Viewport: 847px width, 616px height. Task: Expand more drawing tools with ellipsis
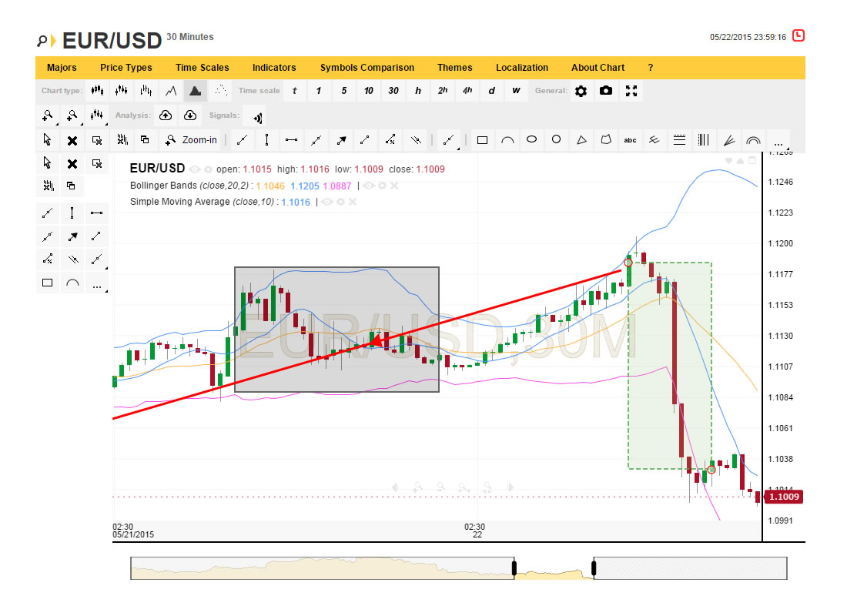[778, 142]
